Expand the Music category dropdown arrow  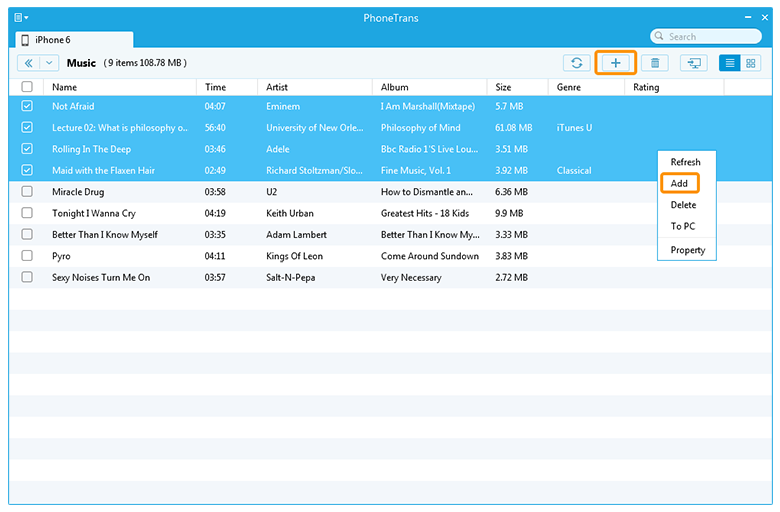50,63
